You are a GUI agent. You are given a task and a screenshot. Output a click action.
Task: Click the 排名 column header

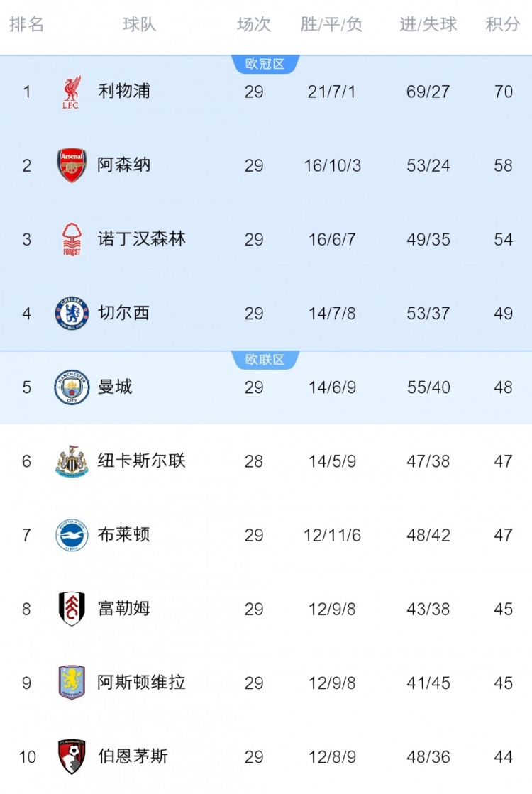tap(27, 25)
